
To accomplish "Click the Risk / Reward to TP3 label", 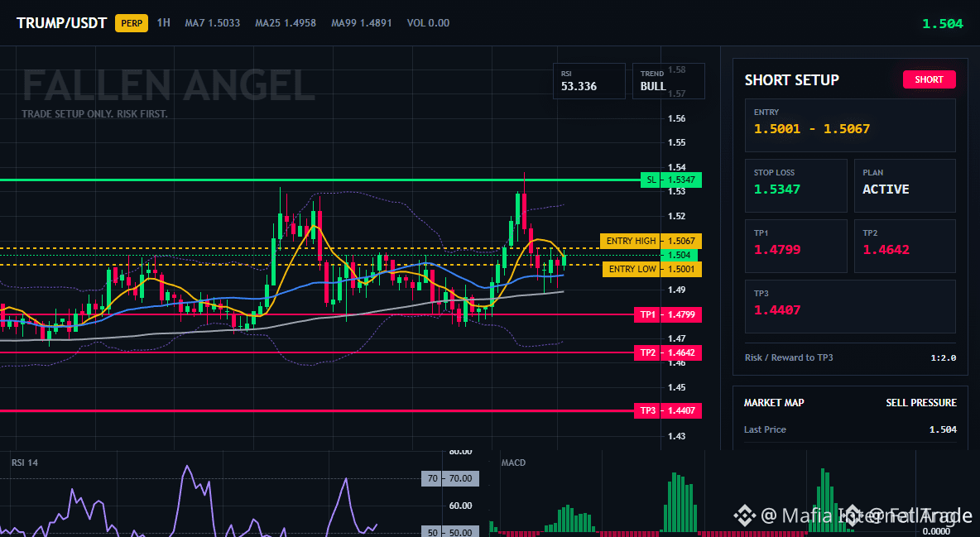I will coord(789,357).
